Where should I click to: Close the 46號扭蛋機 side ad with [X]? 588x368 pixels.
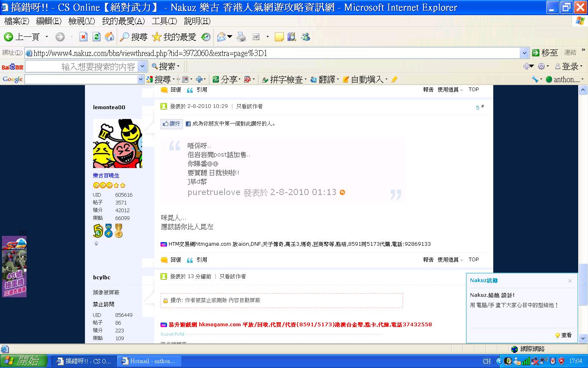pos(23,233)
